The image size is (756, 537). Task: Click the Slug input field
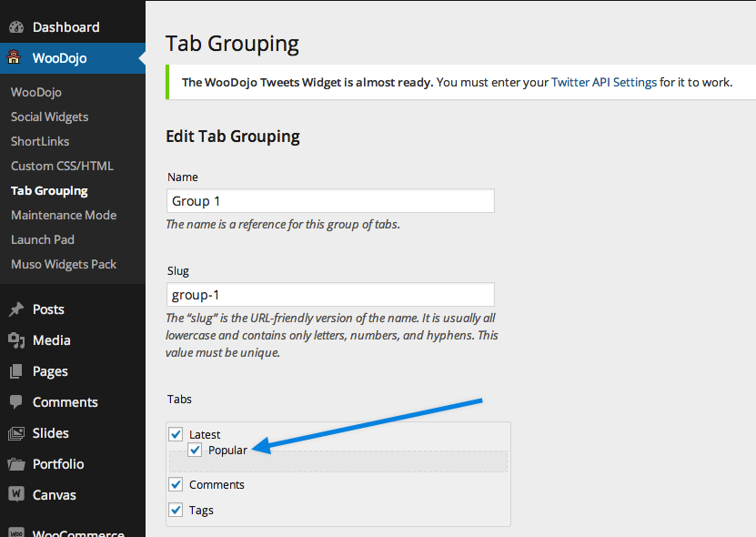tap(330, 294)
